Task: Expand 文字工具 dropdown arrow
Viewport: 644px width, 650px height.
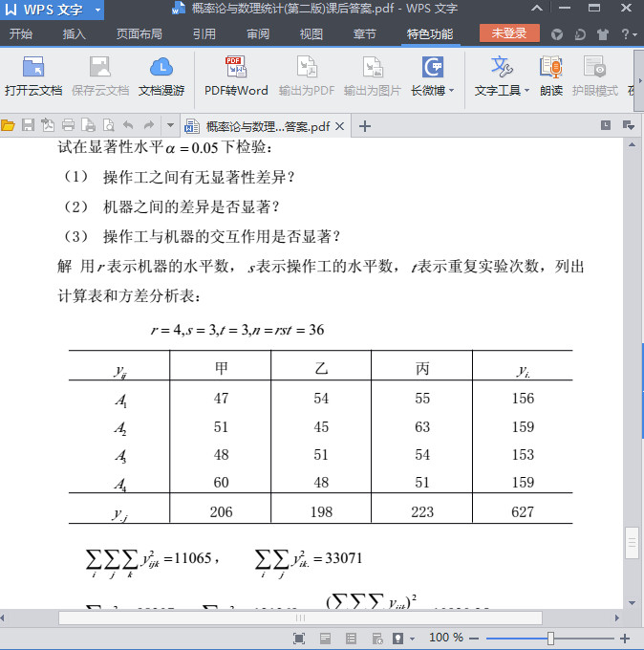Action: click(526, 91)
